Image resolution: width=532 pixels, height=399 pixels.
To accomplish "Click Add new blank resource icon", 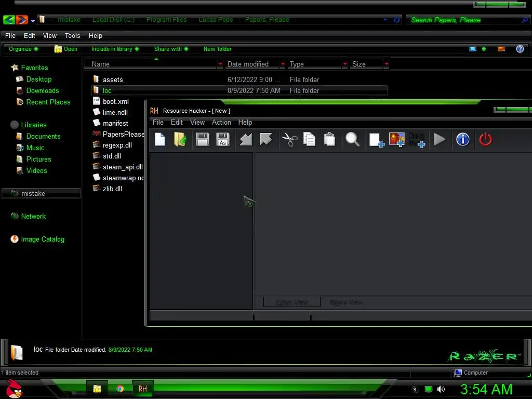I will (x=377, y=140).
